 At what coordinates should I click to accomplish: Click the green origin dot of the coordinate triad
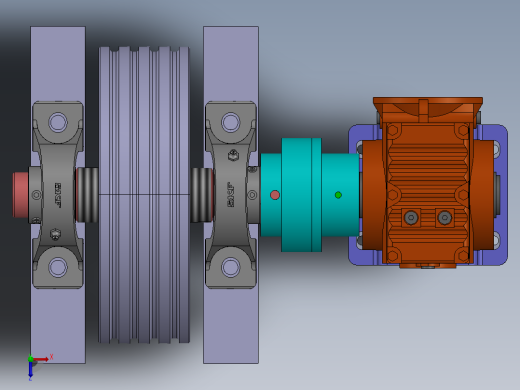click(x=30, y=359)
